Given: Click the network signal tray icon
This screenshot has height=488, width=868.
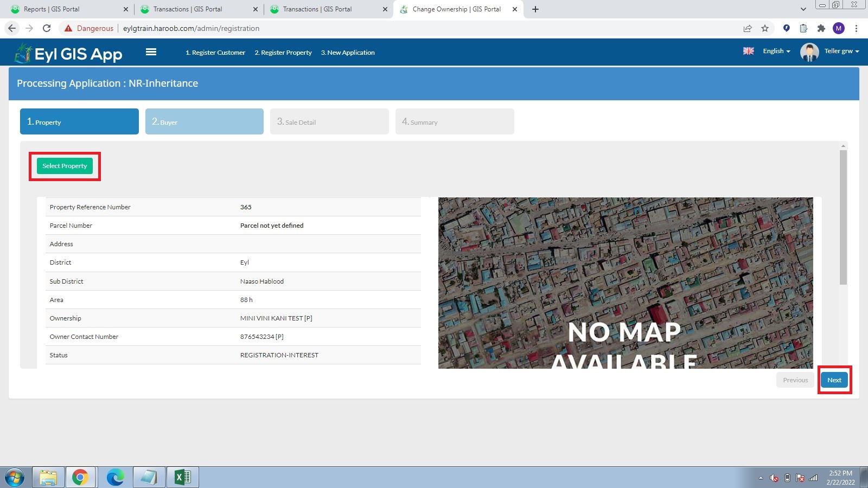Looking at the screenshot, I should tap(813, 478).
